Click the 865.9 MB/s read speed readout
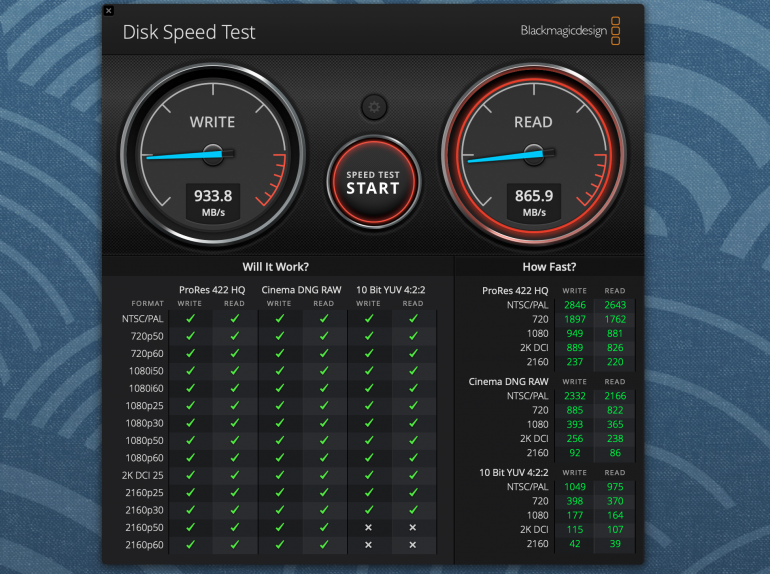This screenshot has width=770, height=574. (533, 202)
